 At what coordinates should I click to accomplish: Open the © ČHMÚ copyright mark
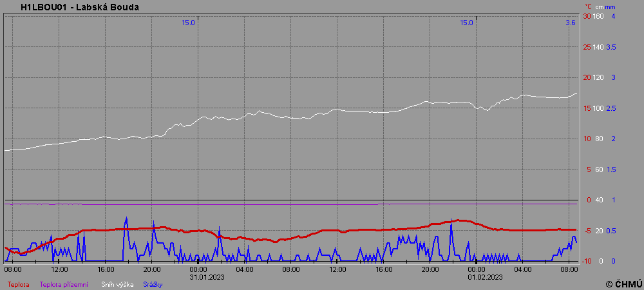click(622, 284)
